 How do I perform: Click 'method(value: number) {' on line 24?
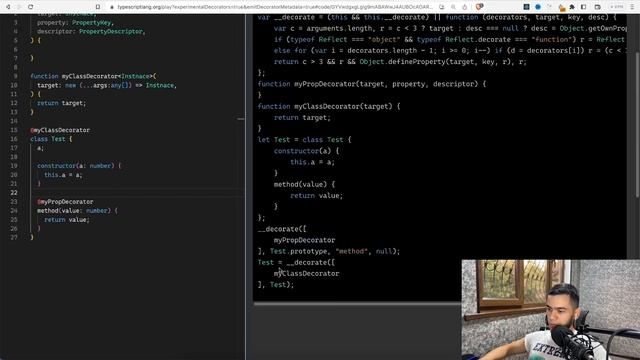point(78,211)
